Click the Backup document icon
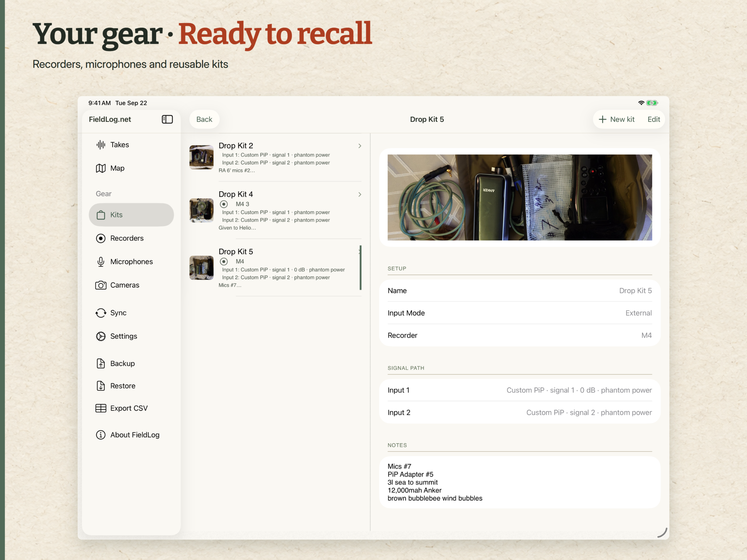 [101, 363]
